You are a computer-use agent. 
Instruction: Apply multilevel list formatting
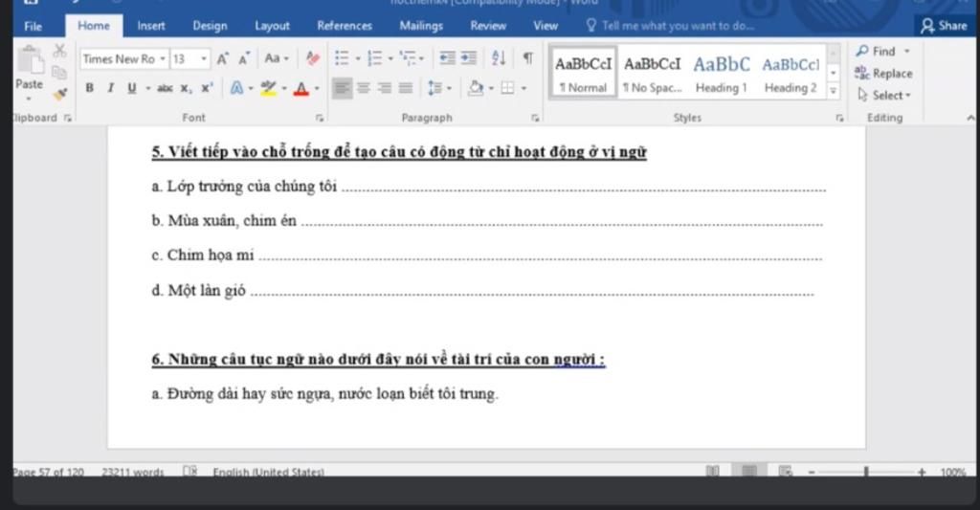pyautogui.click(x=409, y=58)
